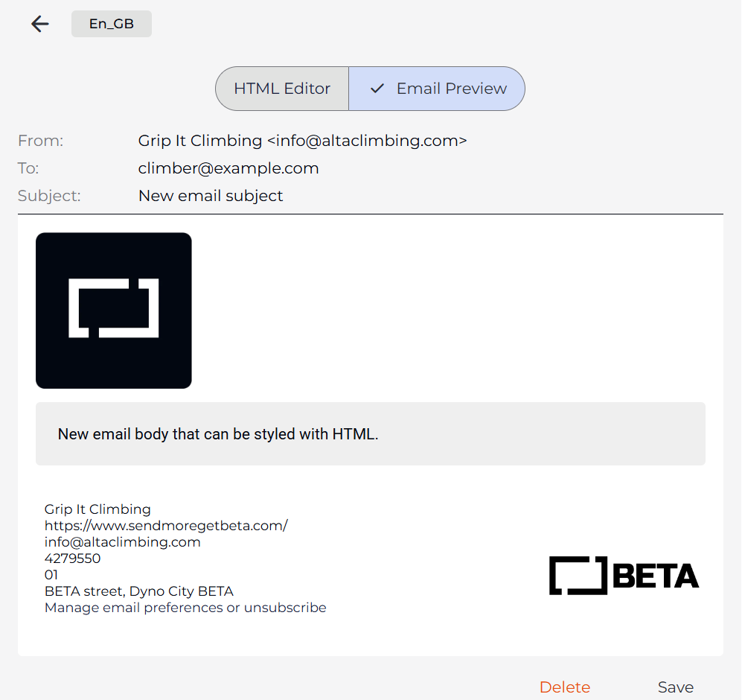Click the sender address info@altaclimbing.com in From line

point(367,141)
